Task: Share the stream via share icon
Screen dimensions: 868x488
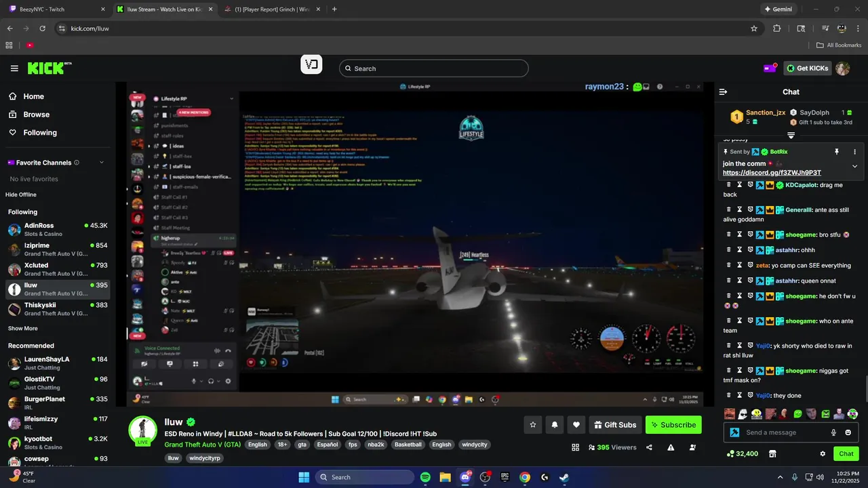Action: pyautogui.click(x=650, y=447)
